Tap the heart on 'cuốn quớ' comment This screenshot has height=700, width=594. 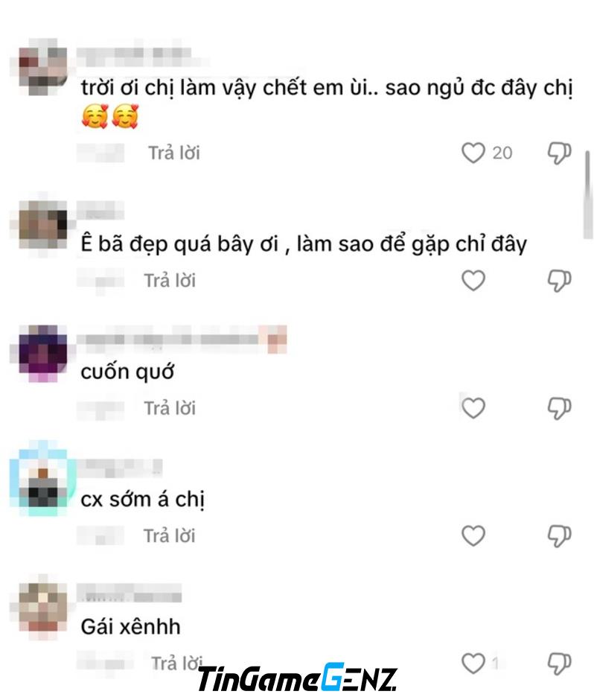[x=473, y=408]
